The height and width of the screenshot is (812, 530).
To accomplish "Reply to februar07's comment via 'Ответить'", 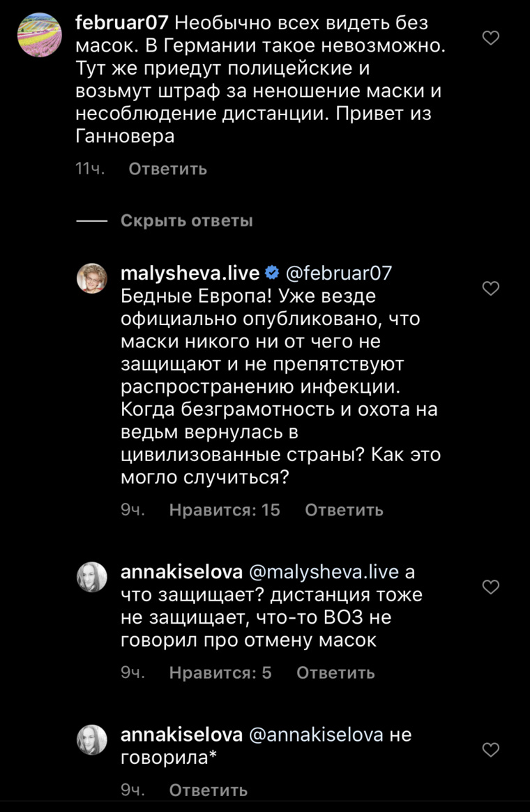I will (x=167, y=169).
